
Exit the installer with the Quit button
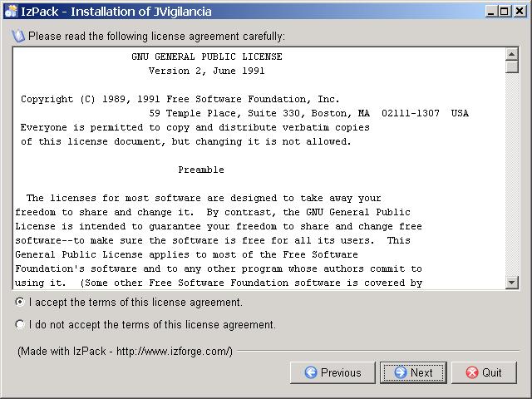click(x=484, y=372)
